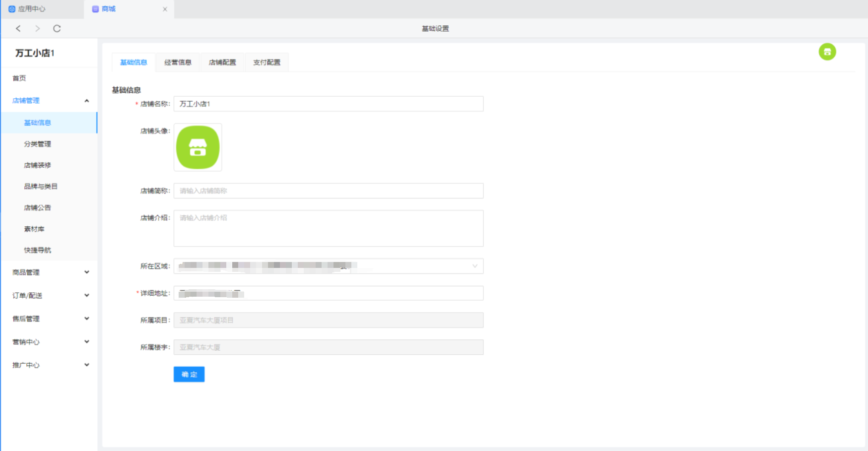Click the browser back arrow icon
This screenshot has height=451, width=868.
pos(18,28)
